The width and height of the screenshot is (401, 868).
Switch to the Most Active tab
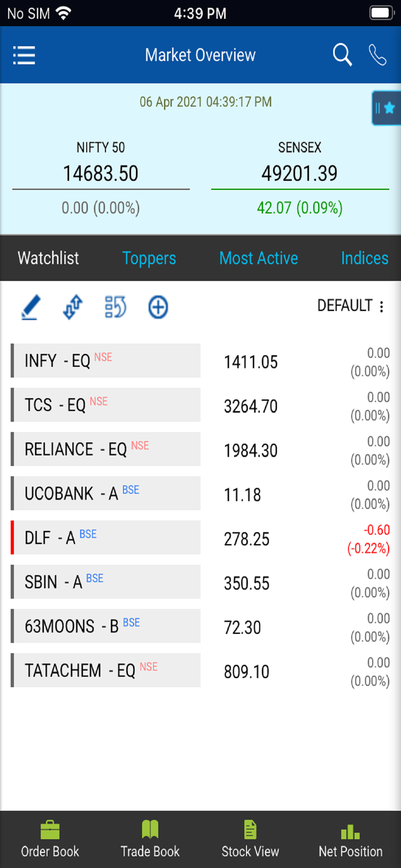point(259,258)
